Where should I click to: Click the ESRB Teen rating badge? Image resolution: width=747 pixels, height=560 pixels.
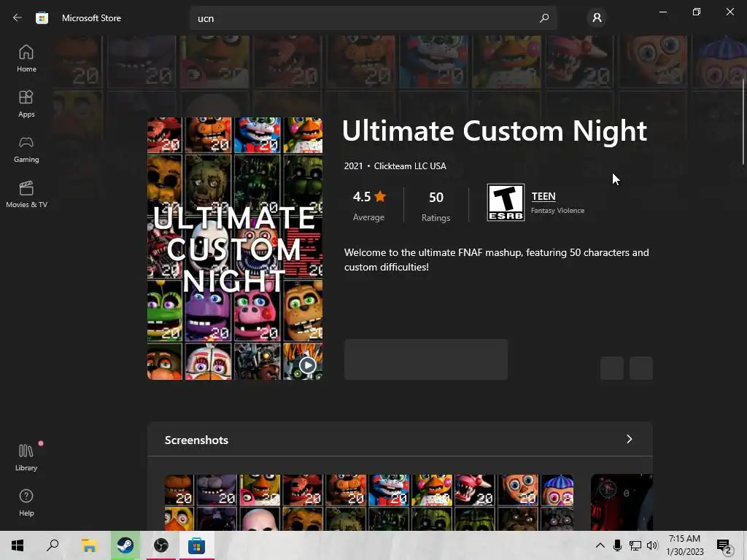click(506, 203)
